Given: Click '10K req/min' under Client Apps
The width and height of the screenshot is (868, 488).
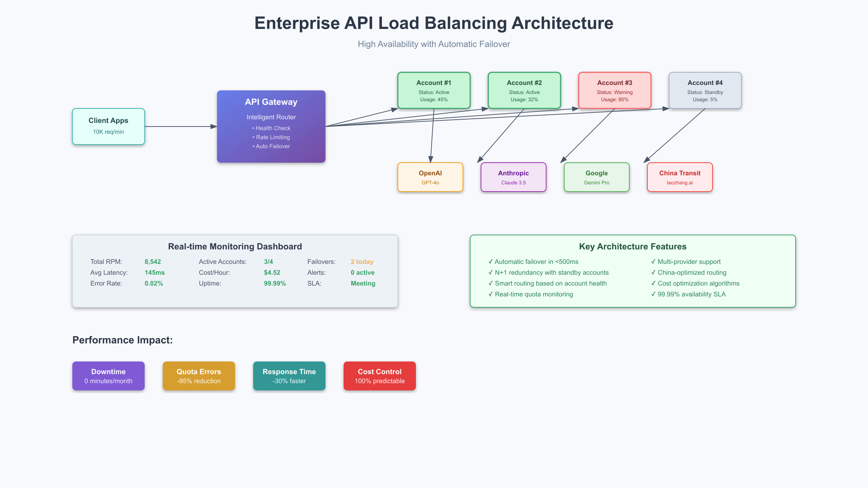Looking at the screenshot, I should 109,132.
